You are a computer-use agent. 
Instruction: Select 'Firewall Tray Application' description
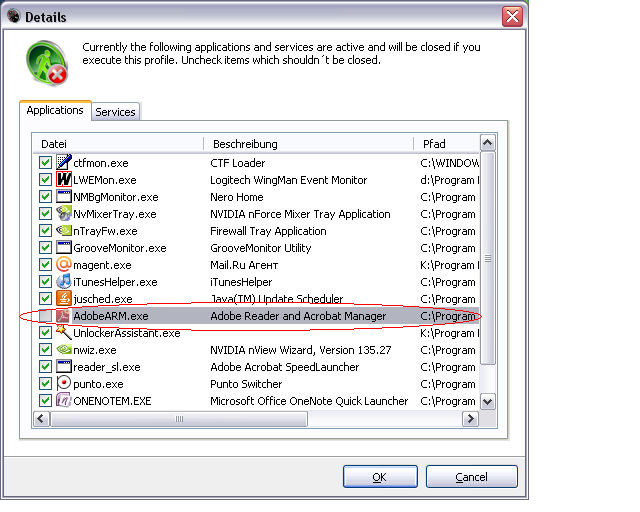[268, 231]
